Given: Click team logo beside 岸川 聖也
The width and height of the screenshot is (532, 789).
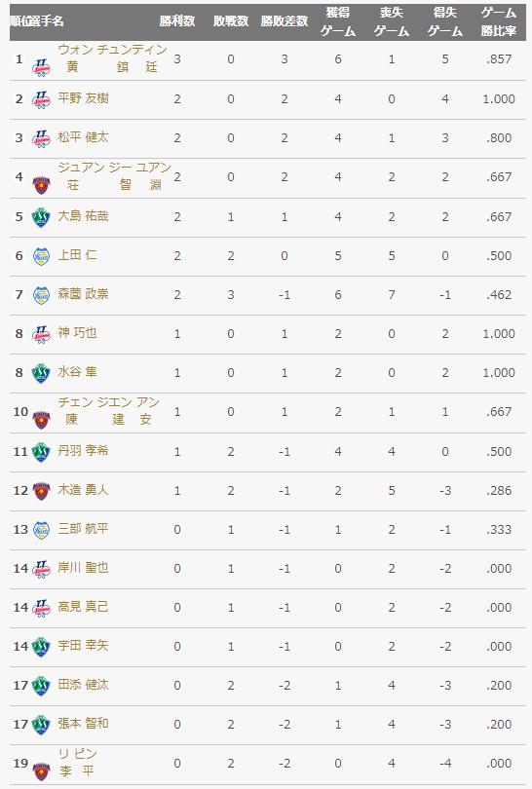Looking at the screenshot, I should point(41,569).
